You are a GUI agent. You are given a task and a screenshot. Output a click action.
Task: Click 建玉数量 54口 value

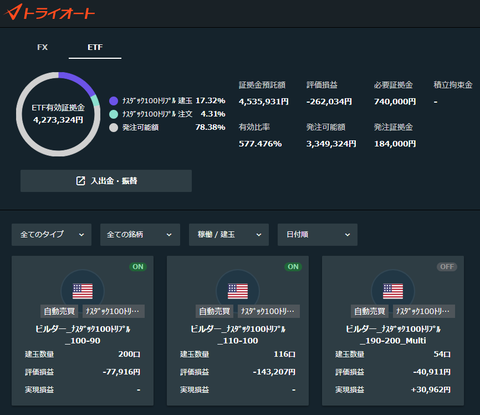[x=442, y=354]
